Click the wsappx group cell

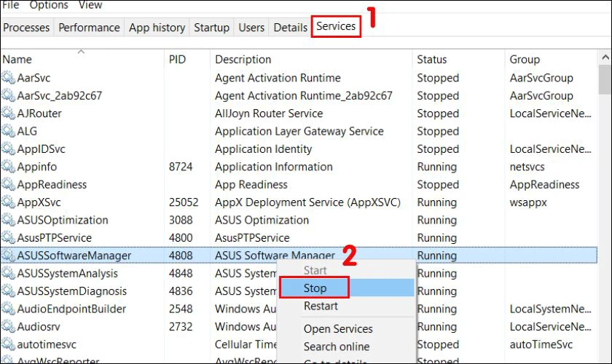click(528, 202)
